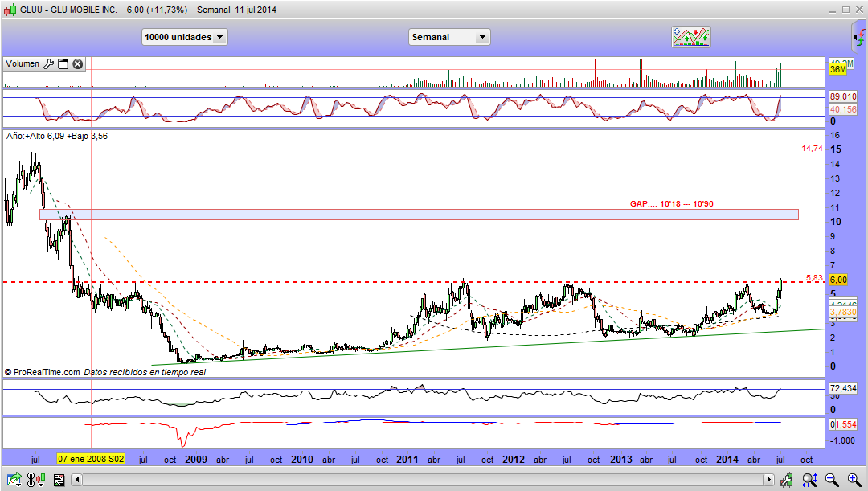Viewport: 868px width, 491px height.
Task: Click the Volumen panel label
Action: 23,64
